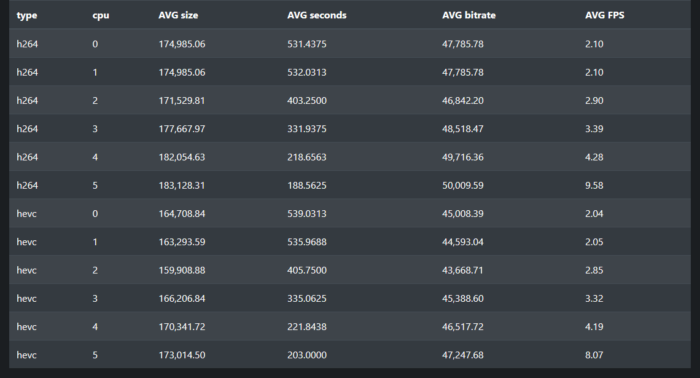Select the AVG size cell 183,128.31
Viewport: 700px width, 378px height.
point(182,185)
